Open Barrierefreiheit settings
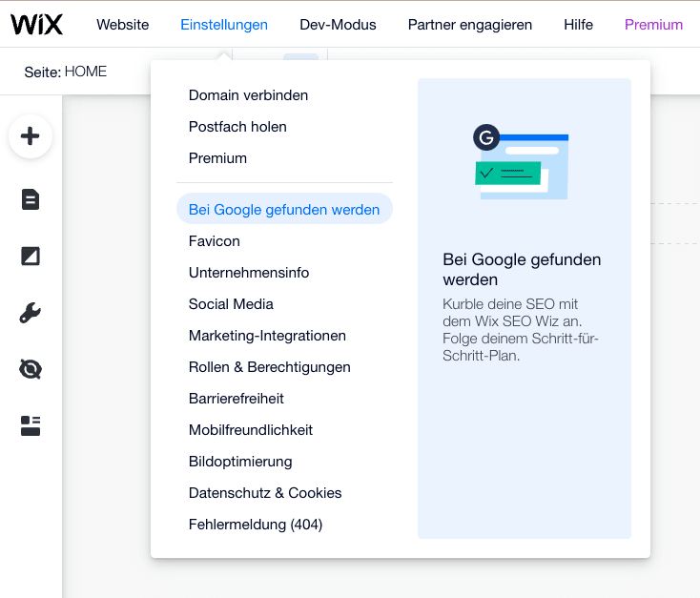 click(x=237, y=399)
